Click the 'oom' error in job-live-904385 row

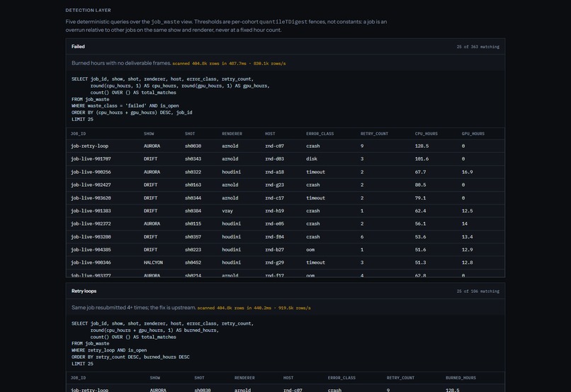(x=310, y=250)
